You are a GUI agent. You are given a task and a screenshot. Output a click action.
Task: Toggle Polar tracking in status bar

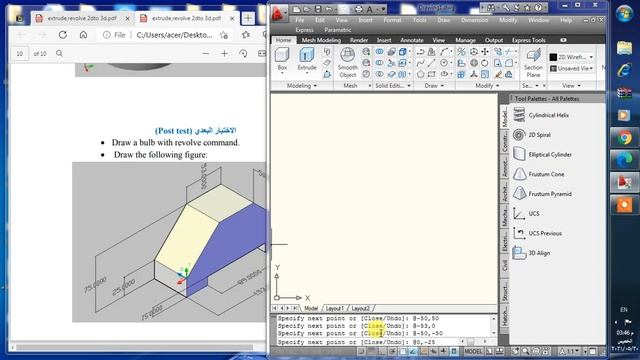point(392,351)
